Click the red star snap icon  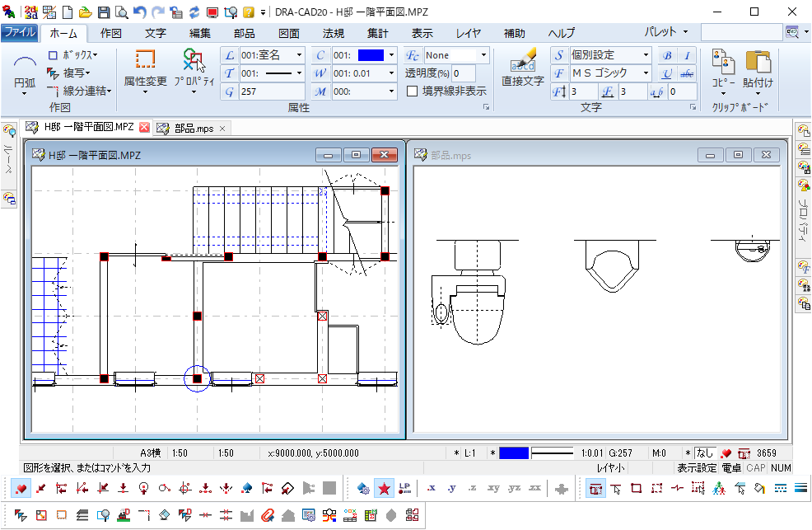[384, 489]
